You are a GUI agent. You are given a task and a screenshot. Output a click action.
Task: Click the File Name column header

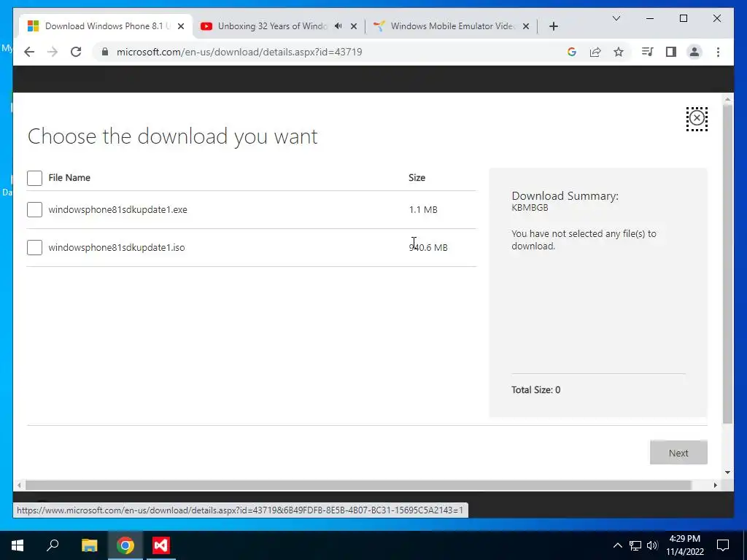pyautogui.click(x=69, y=178)
